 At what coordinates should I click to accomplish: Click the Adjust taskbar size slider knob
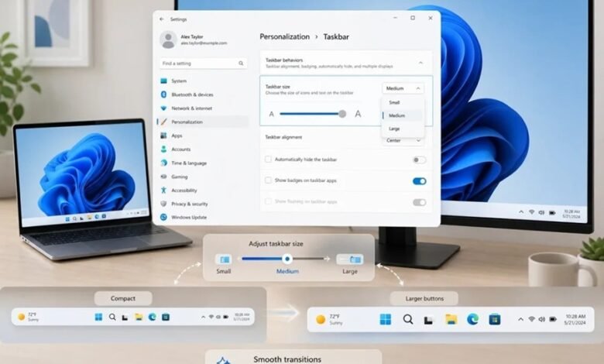point(287,259)
